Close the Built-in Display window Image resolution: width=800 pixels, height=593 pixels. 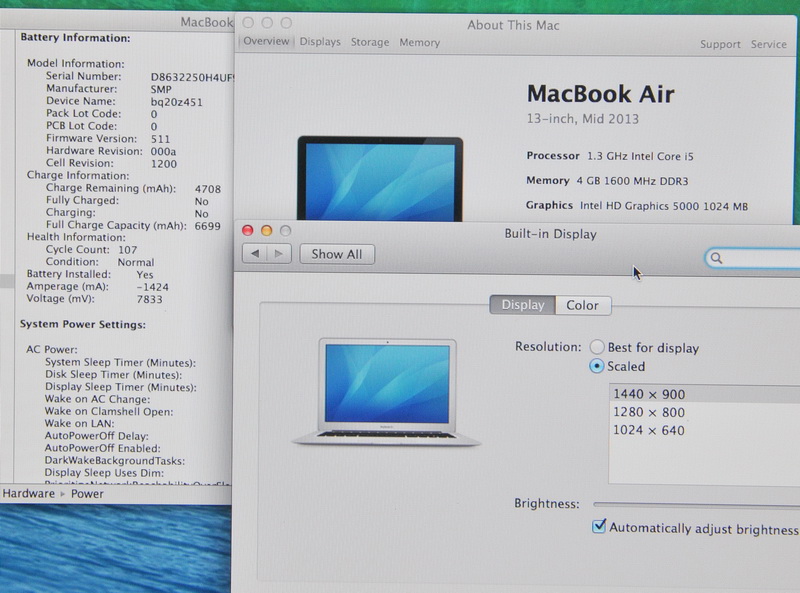point(247,230)
